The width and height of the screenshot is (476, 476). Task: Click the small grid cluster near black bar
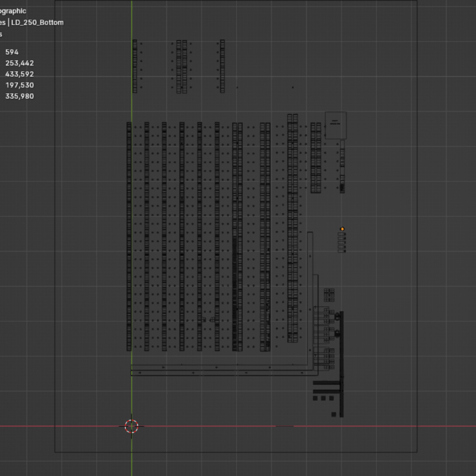pyautogui.click(x=329, y=295)
